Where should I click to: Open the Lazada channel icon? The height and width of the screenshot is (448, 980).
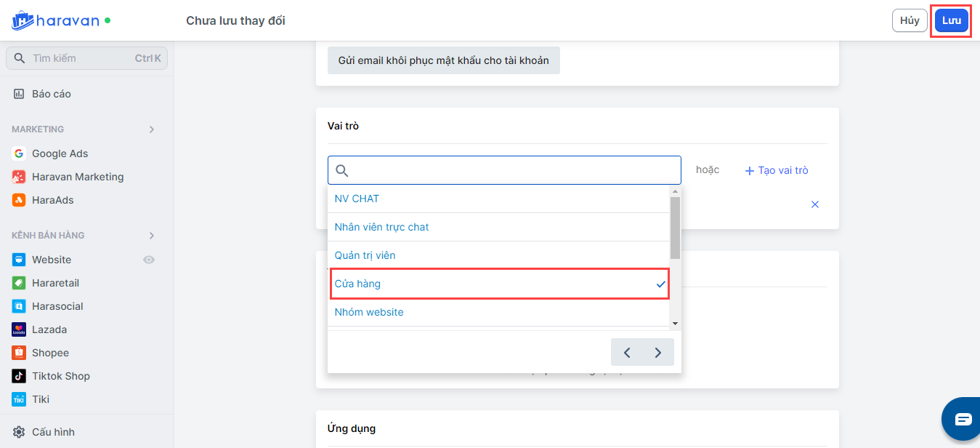pos(19,329)
